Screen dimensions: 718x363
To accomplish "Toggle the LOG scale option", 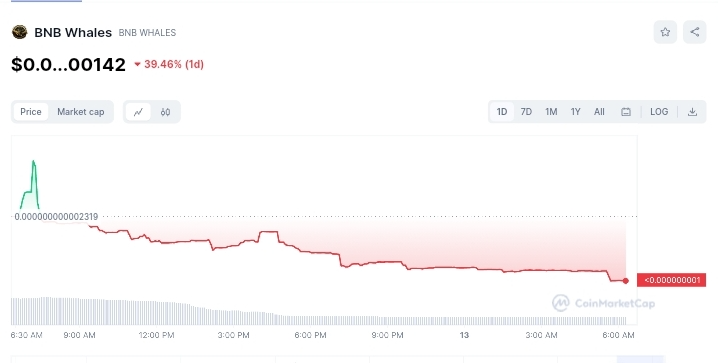I will pos(659,112).
